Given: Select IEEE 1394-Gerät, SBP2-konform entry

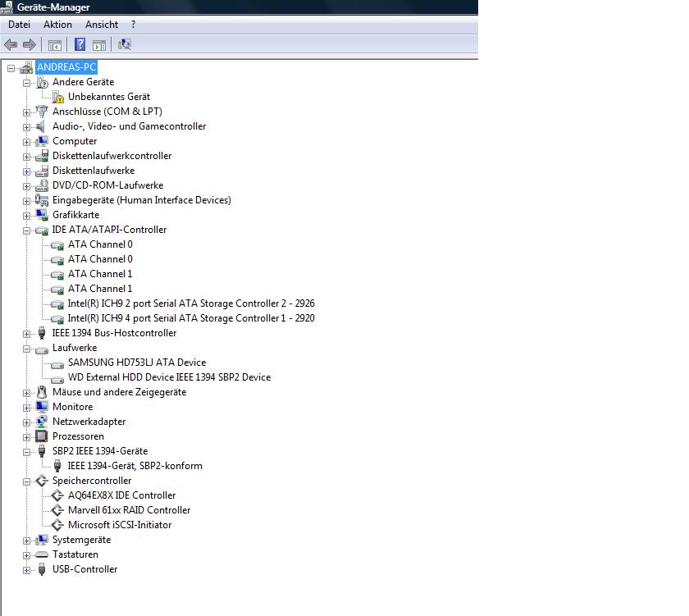Looking at the screenshot, I should 135,466.
